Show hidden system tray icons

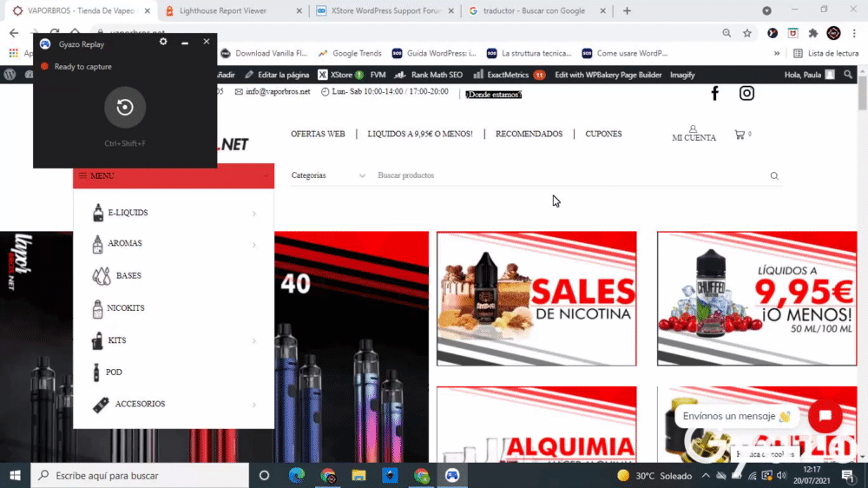(706, 475)
